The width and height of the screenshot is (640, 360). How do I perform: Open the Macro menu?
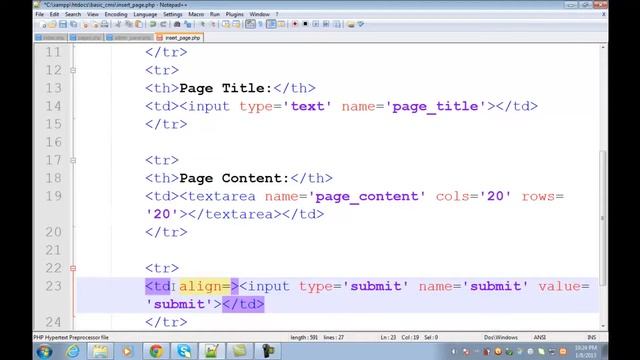tap(196, 14)
